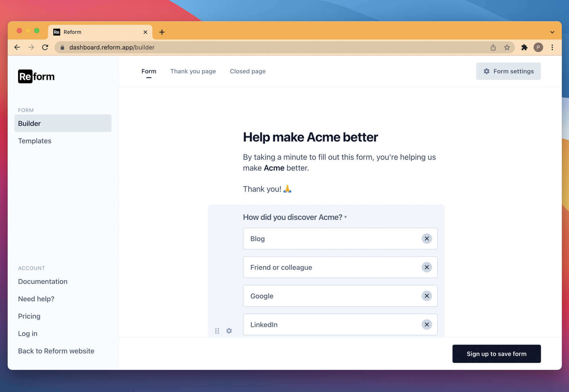Click the browser forward arrow

31,47
